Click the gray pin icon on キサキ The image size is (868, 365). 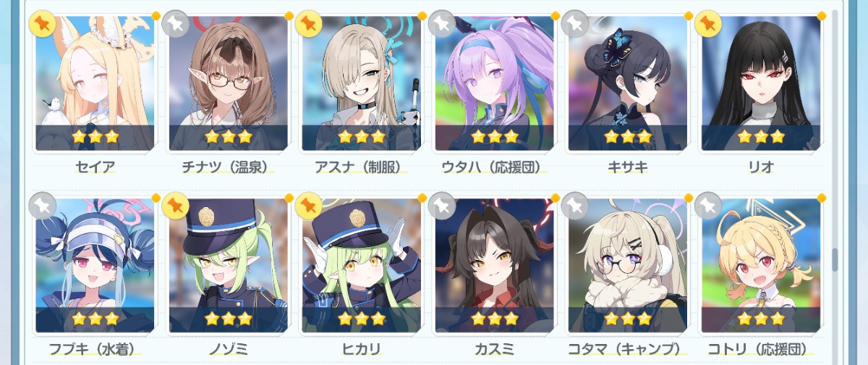575,24
